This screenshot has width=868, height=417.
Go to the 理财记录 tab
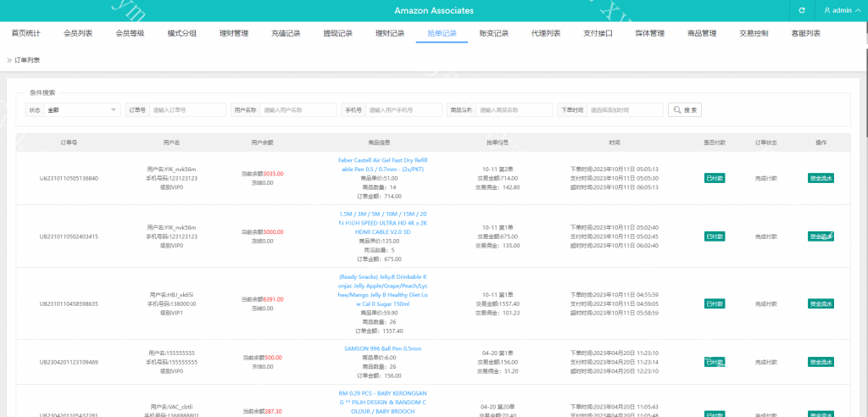click(x=390, y=33)
